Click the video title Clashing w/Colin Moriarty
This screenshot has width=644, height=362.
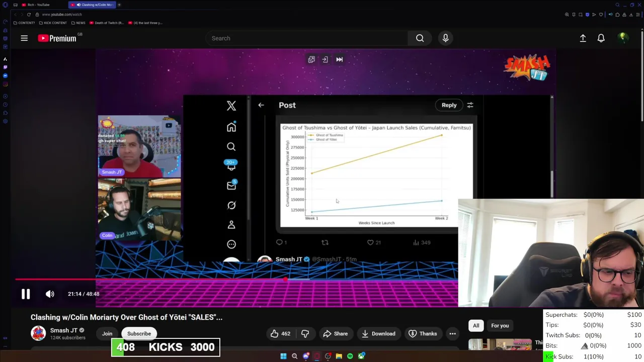point(126,317)
